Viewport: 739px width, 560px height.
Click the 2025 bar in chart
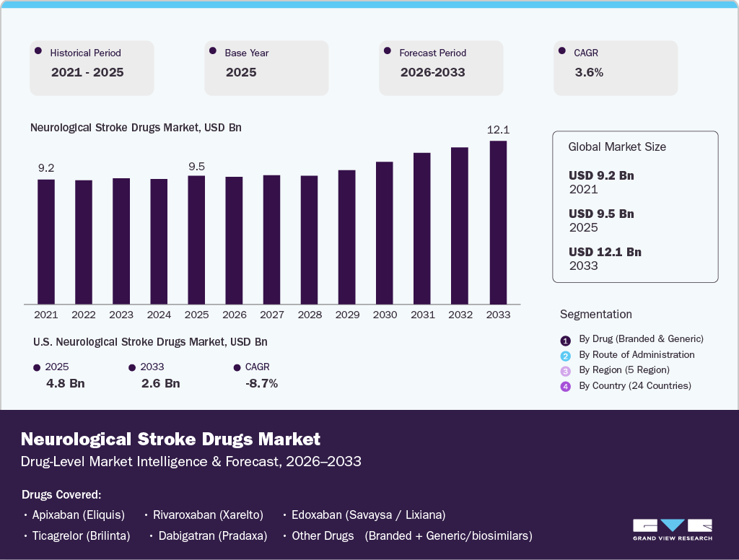pos(196,240)
